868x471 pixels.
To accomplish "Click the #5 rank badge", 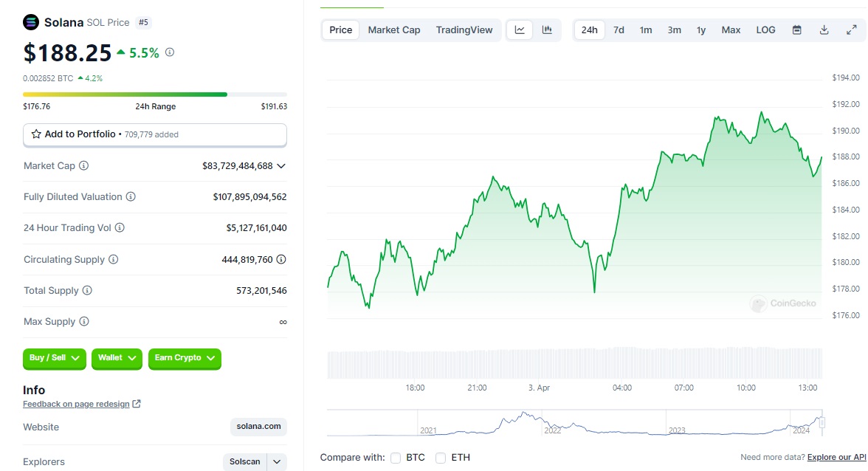I will (x=143, y=23).
